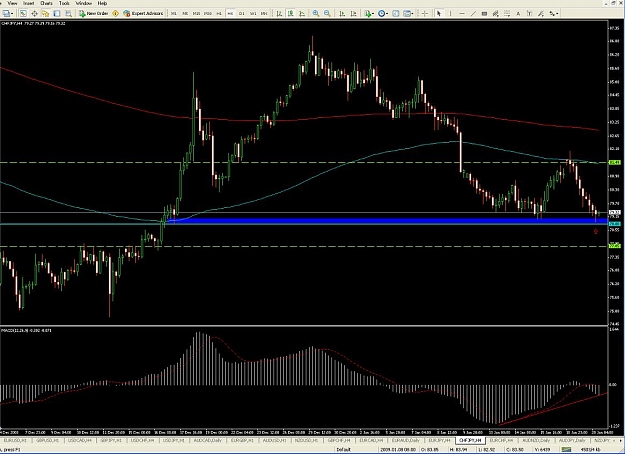Viewport: 625px width, 454px height.
Task: Open the Indicators list icon
Action: click(368, 14)
